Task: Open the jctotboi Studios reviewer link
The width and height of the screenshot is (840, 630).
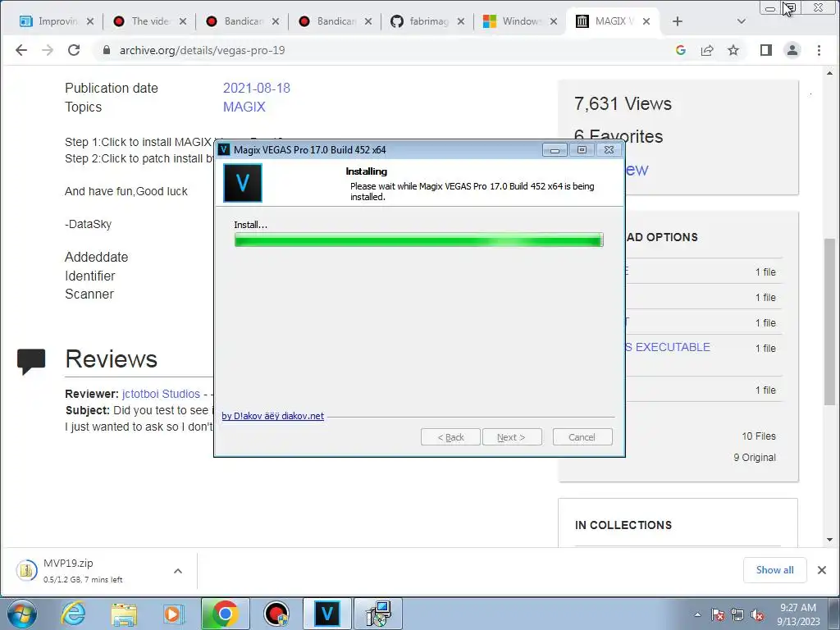Action: pos(162,394)
